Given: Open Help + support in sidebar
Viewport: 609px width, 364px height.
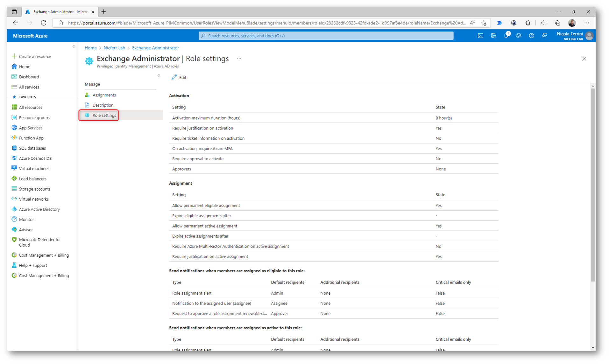Looking at the screenshot, I should point(33,265).
